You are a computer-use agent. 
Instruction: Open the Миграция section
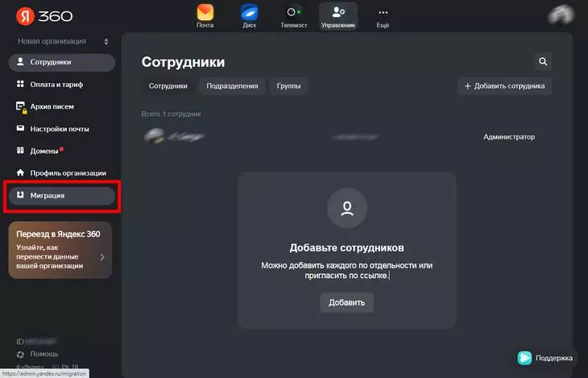pos(62,196)
